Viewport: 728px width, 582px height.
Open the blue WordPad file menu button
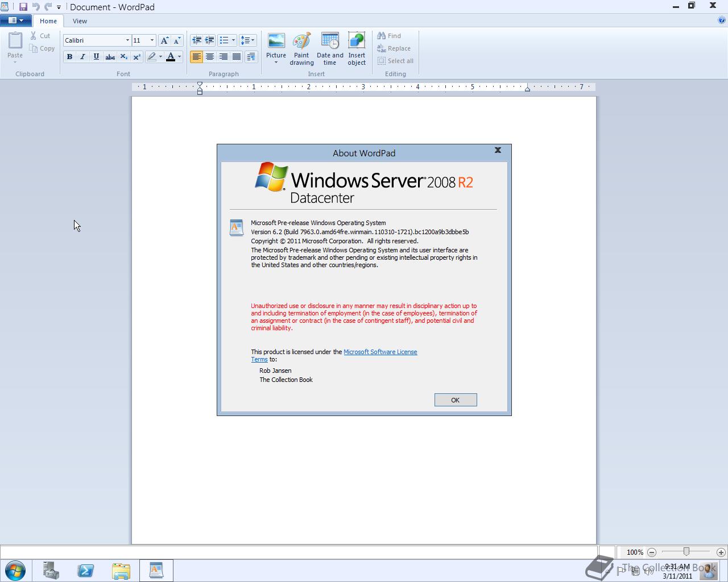(x=16, y=20)
